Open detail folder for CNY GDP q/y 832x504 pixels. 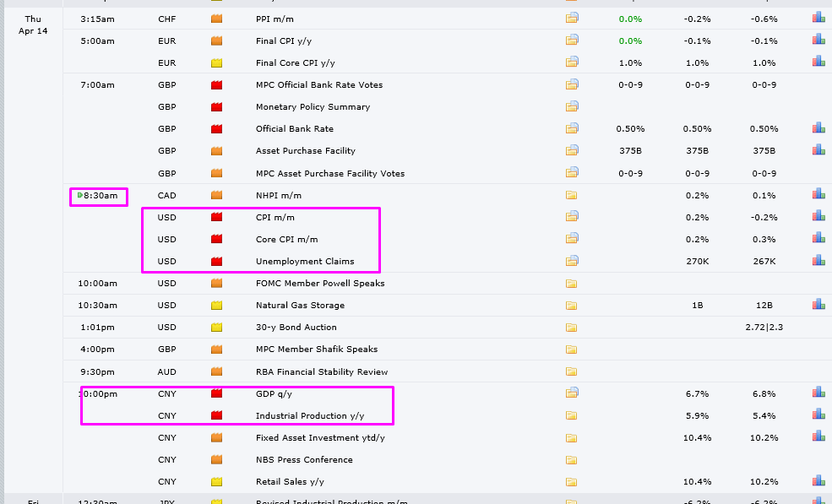(572, 393)
